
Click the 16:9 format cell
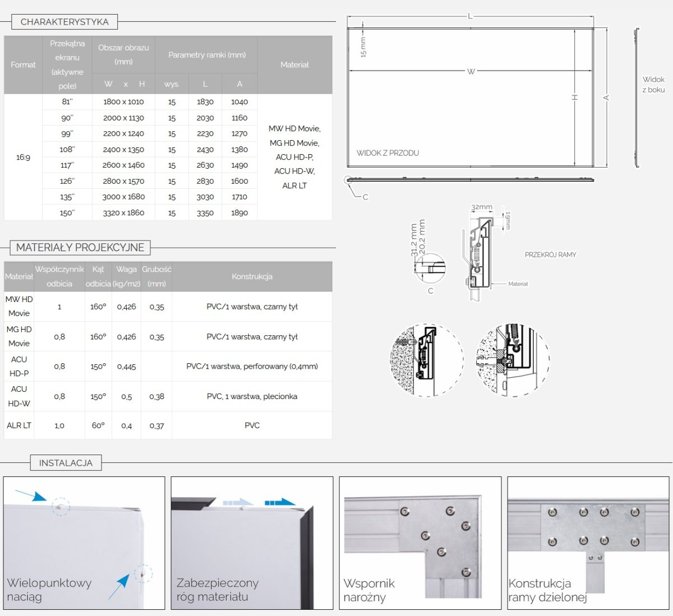point(23,158)
